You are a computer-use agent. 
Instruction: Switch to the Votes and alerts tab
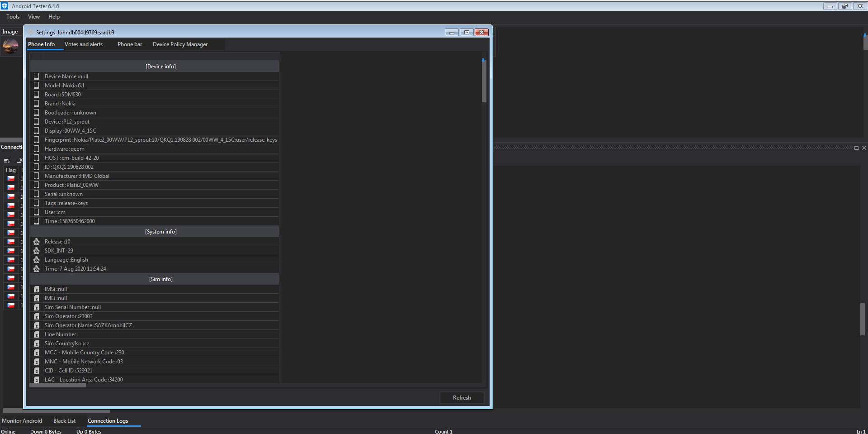[84, 44]
